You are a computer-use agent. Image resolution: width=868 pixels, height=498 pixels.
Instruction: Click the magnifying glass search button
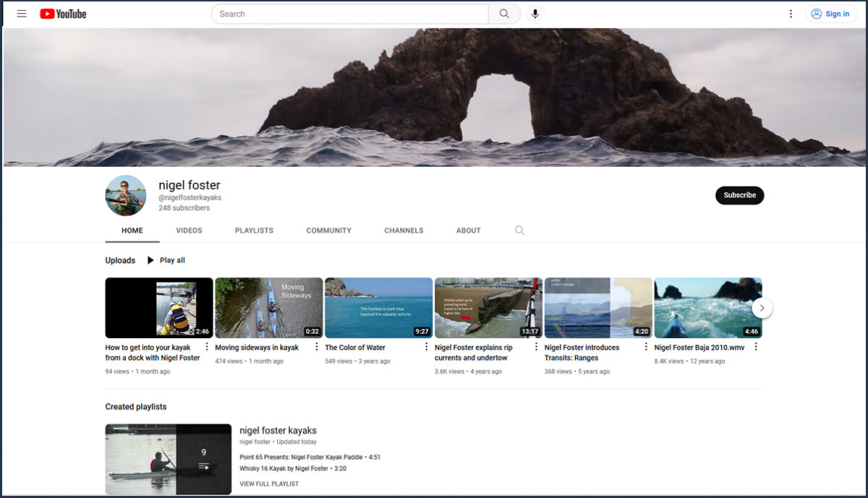click(504, 14)
